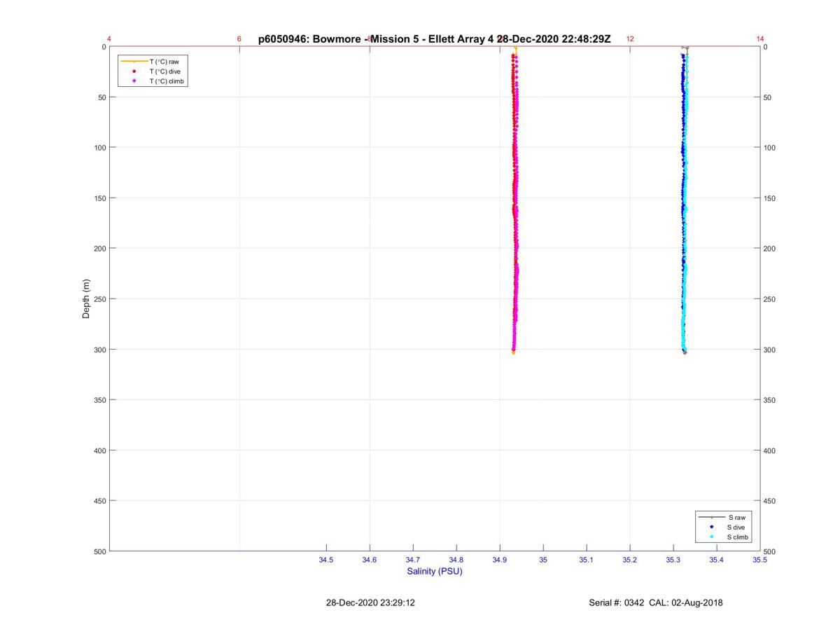Click left depth axis tick label 100
This screenshot has width=840, height=620.
coord(99,148)
